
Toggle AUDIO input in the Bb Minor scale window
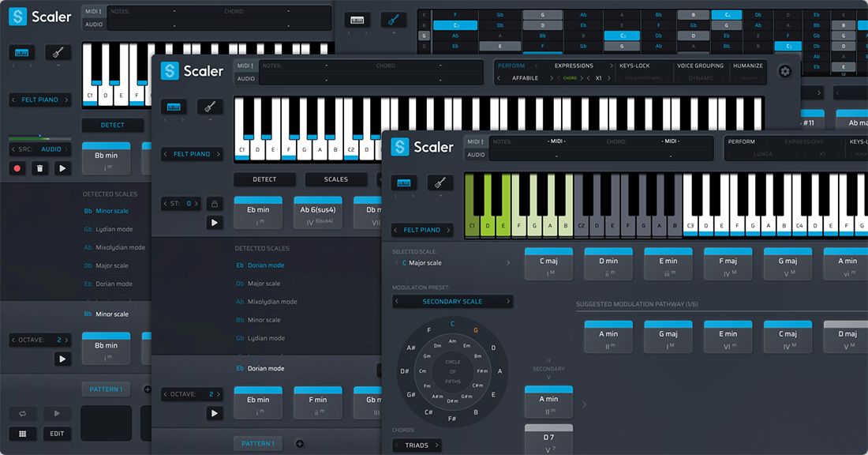[x=94, y=24]
